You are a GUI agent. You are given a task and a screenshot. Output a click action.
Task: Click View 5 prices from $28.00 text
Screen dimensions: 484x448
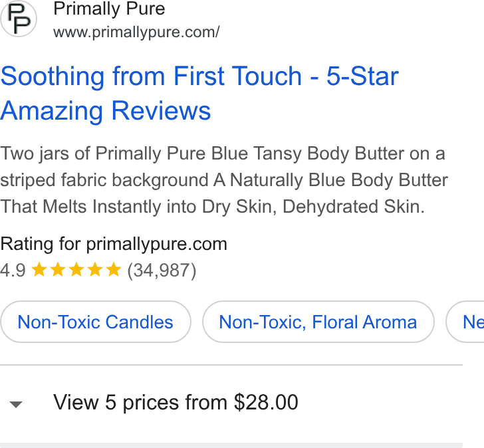point(176,402)
